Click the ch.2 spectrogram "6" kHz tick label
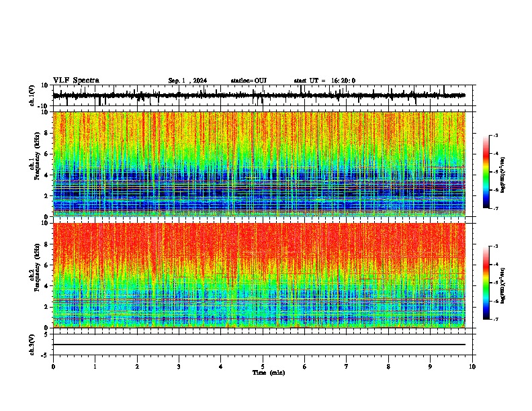 point(47,265)
